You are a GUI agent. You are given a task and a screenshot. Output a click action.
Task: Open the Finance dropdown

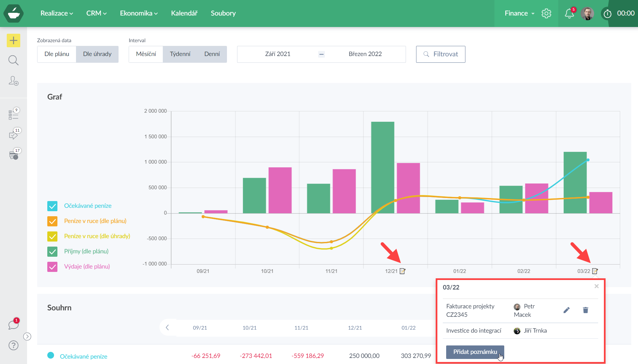pyautogui.click(x=519, y=13)
